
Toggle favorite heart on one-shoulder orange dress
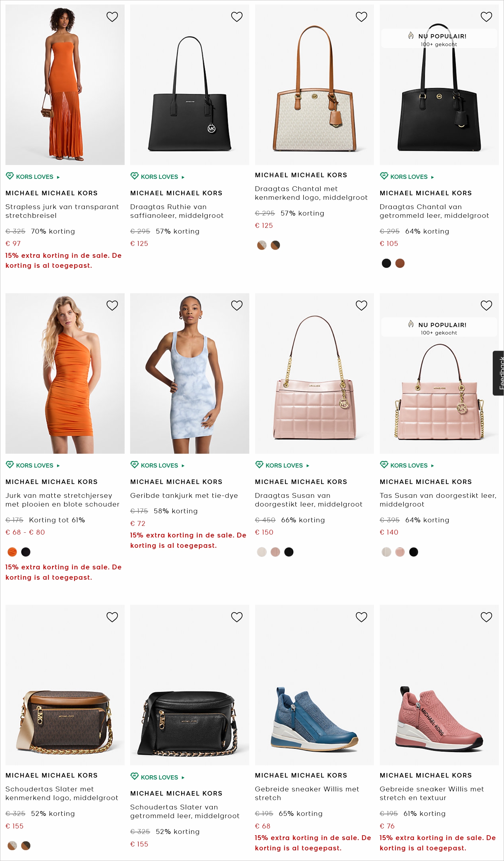[112, 305]
